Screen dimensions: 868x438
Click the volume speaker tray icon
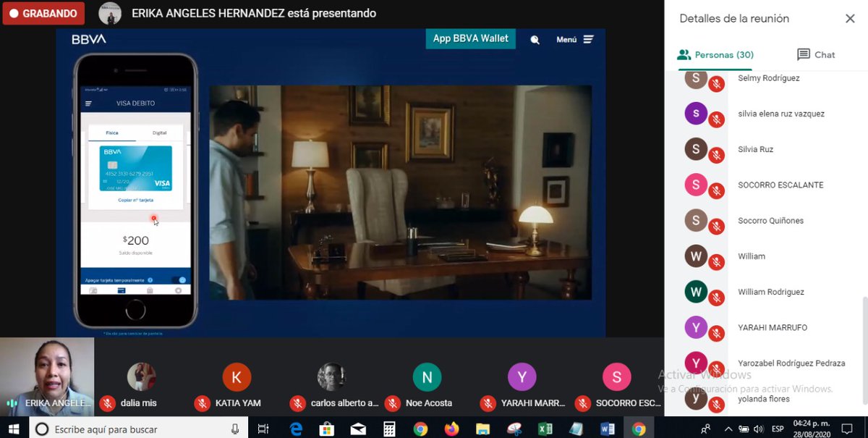tap(758, 429)
